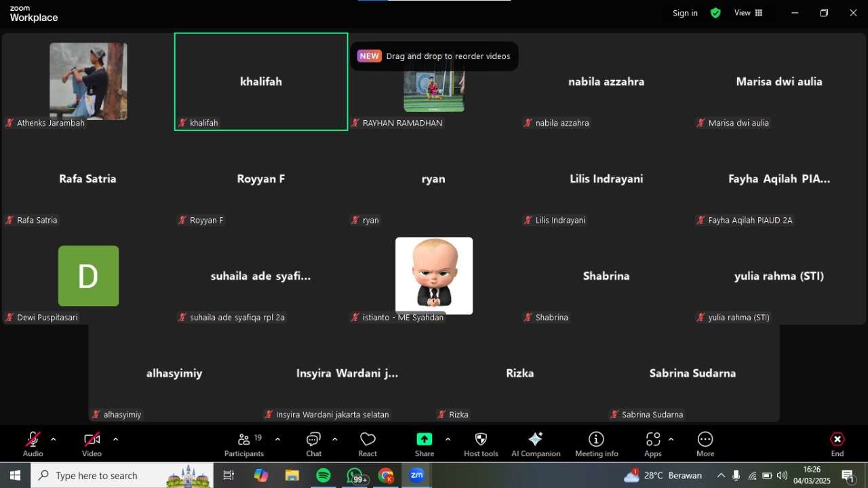This screenshot has width=868, height=488.
Task: Click muted mic icon beside Athenks Jarambah
Action: (x=10, y=123)
